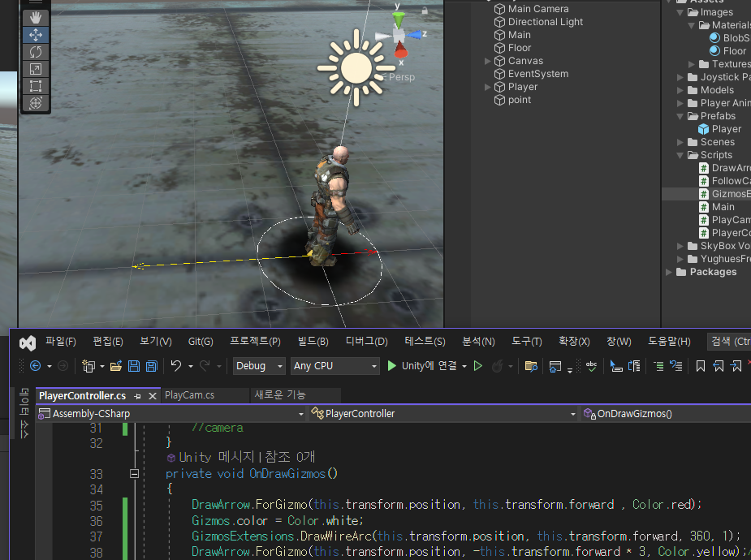Click 'Unity에 연결' attach button
Viewport: 751px width, 560px height.
pos(422,366)
